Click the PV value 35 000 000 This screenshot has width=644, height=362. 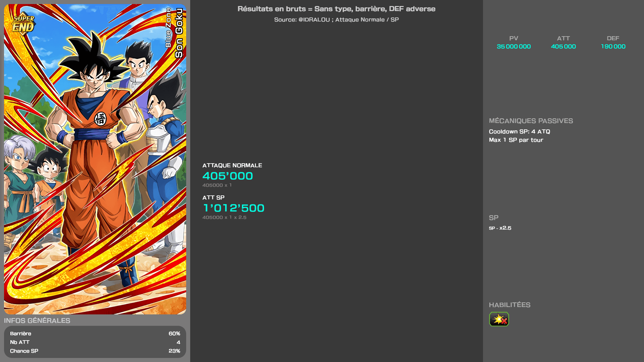(x=514, y=47)
